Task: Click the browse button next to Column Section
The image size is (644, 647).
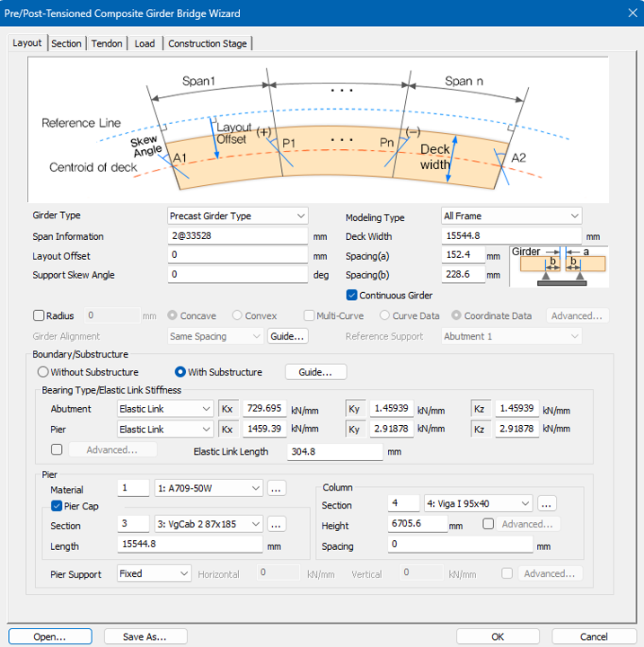Action: [x=546, y=503]
